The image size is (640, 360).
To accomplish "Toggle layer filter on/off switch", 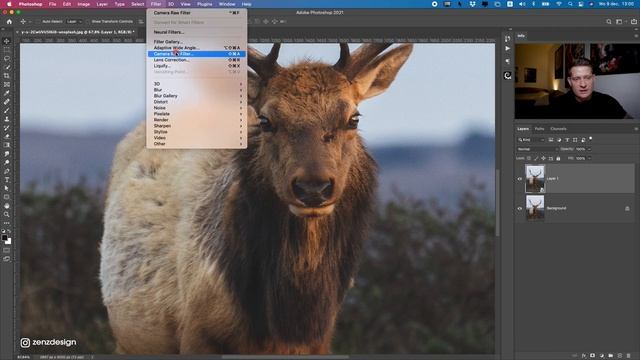I will click(591, 139).
